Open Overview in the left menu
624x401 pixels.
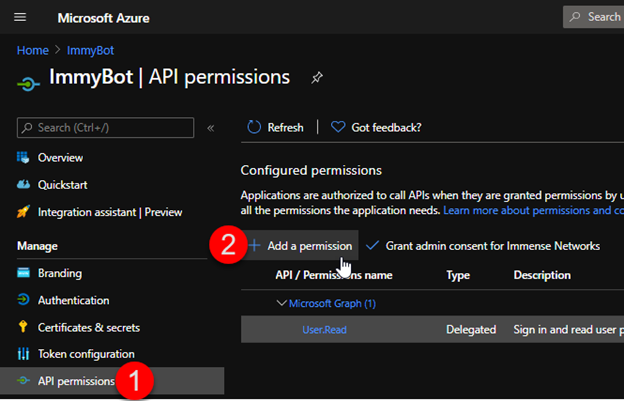(60, 157)
